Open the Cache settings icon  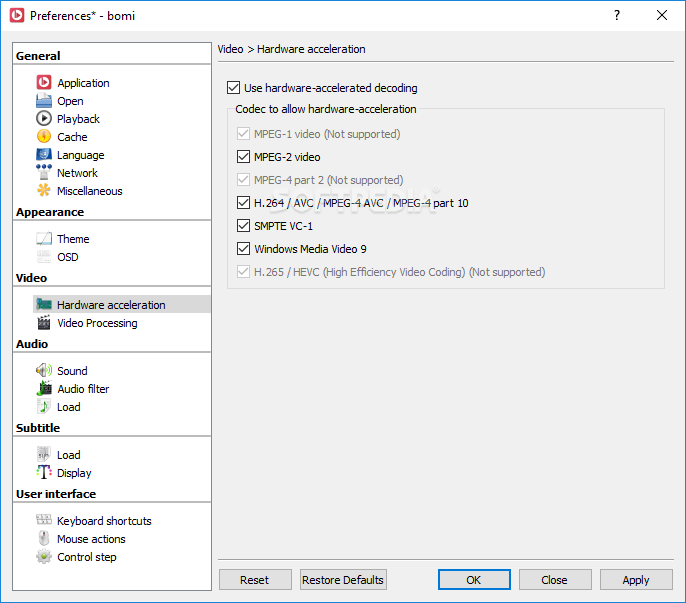(x=44, y=137)
